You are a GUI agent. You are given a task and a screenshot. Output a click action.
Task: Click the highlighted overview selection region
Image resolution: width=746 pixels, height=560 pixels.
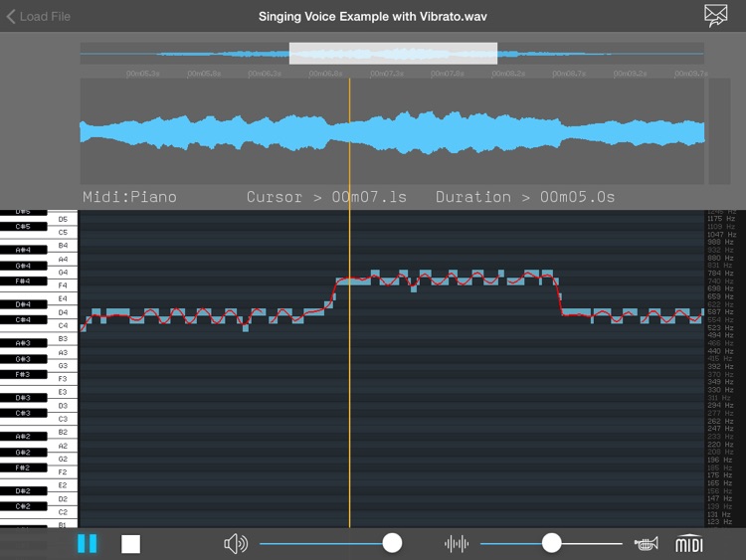pyautogui.click(x=393, y=54)
